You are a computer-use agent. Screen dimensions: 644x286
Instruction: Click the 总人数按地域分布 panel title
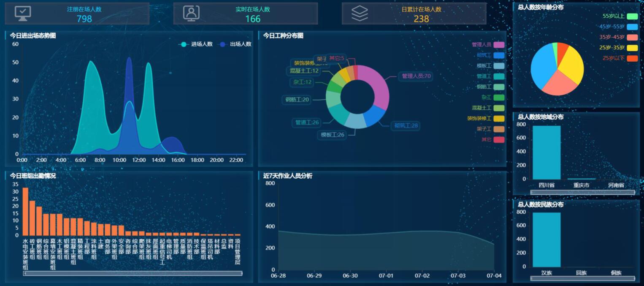(541, 117)
